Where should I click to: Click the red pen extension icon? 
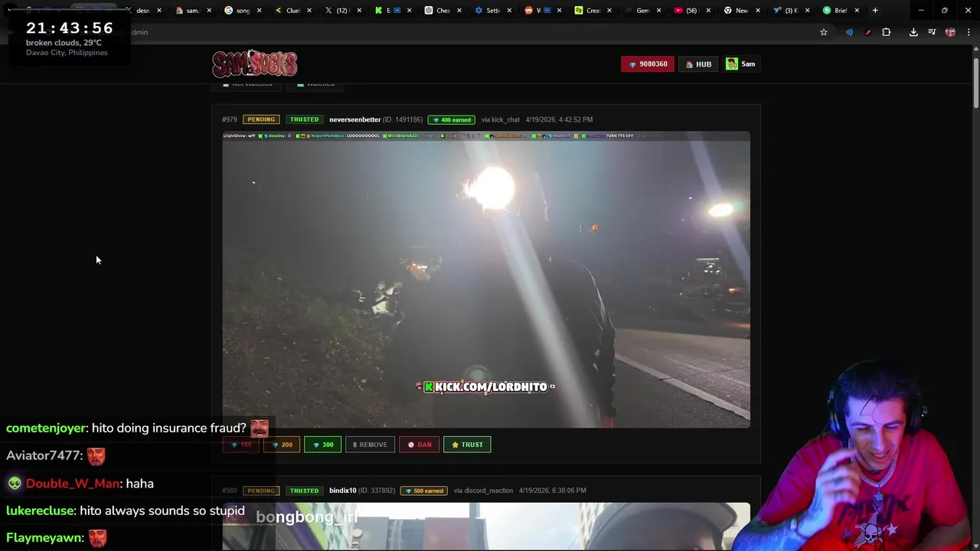pyautogui.click(x=867, y=32)
